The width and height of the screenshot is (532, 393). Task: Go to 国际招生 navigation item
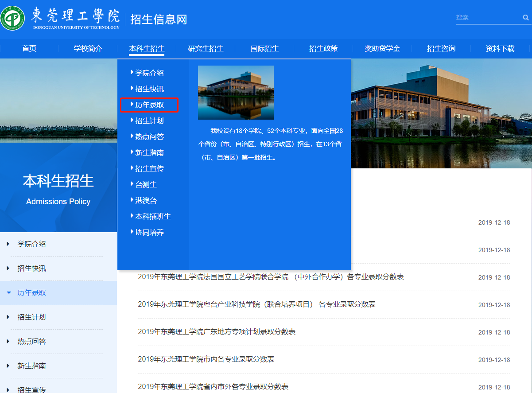point(264,49)
